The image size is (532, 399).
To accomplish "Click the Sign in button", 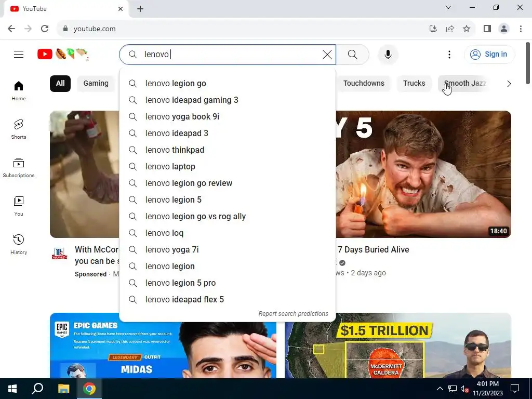I will coord(489,54).
